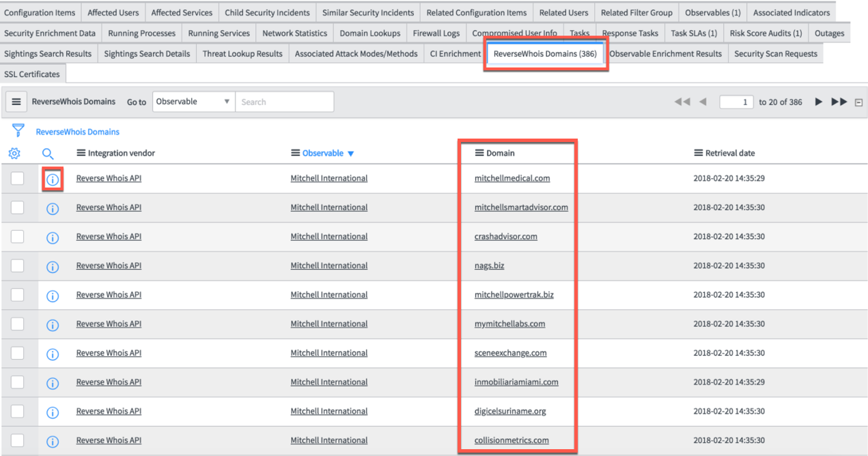Screen dimensions: 868x456
Task: Open the Go to Observable dropdown
Action: point(193,102)
